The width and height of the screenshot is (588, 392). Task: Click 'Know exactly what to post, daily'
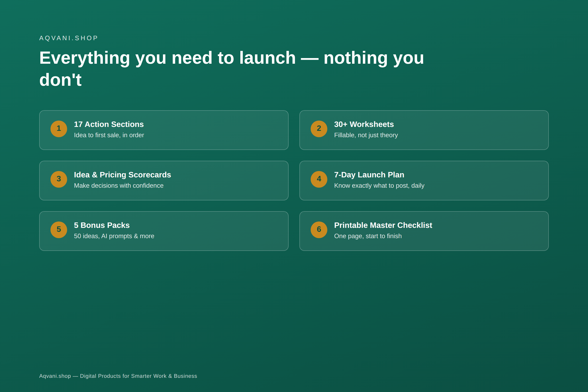click(379, 185)
